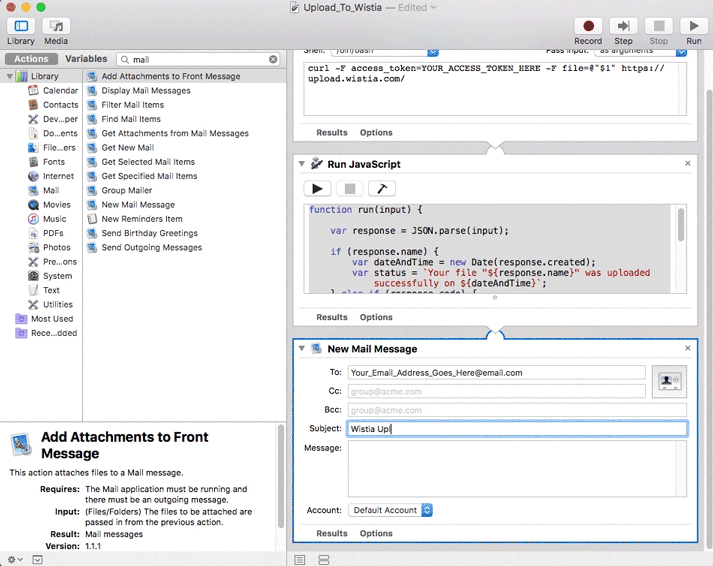Select the Send Outgoing Messages action
Screen dimensions: 713x566
184,247
